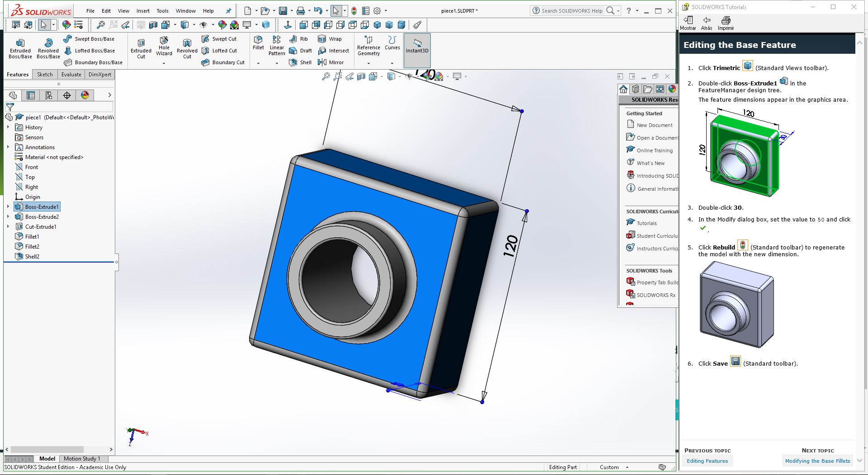Switch to the Sketch tab
The width and height of the screenshot is (868, 475).
(45, 75)
